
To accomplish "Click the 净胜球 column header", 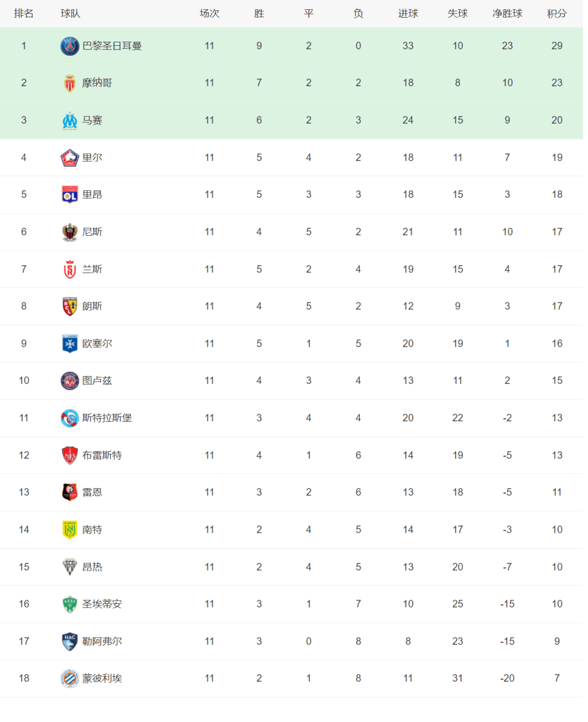I will point(507,13).
